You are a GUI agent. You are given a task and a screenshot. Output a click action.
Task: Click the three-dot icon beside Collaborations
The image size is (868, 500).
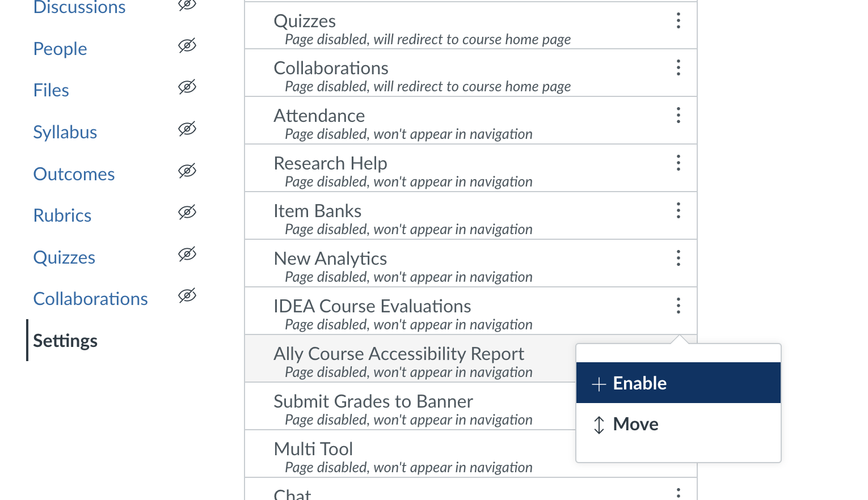point(679,67)
